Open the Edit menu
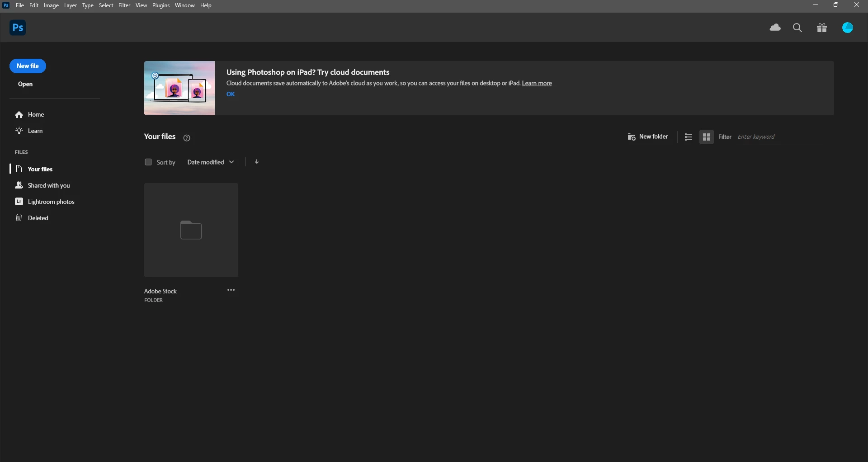The width and height of the screenshot is (868, 462). coord(34,5)
